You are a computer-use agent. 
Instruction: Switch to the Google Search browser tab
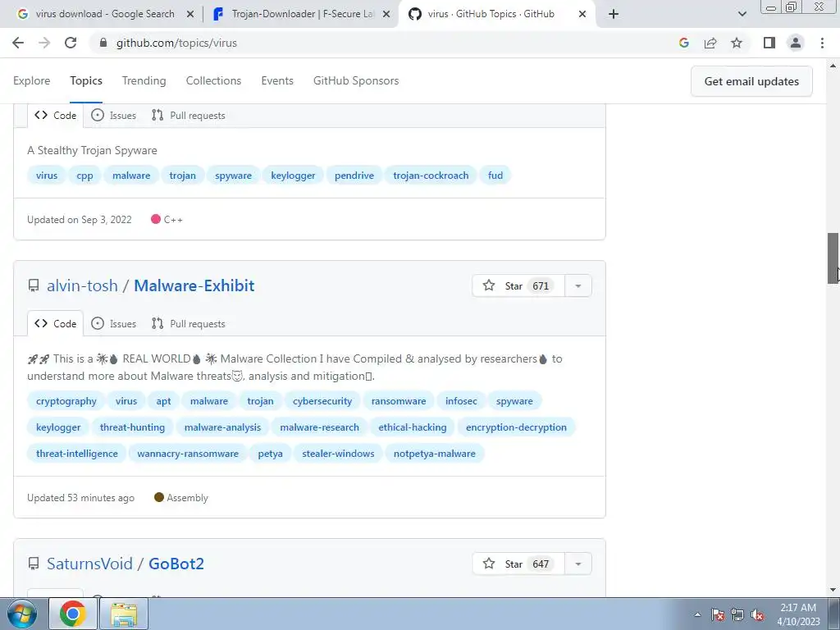104,15
